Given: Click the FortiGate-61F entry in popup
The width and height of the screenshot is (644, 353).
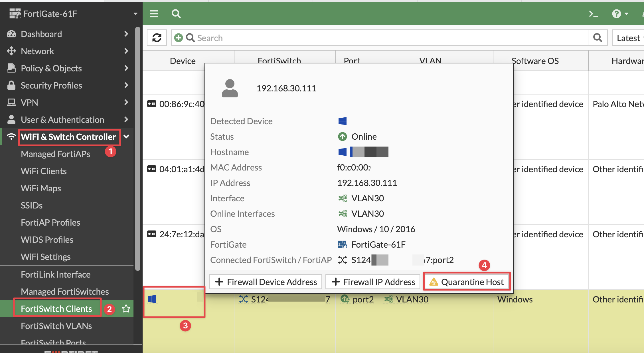Looking at the screenshot, I should pos(372,244).
